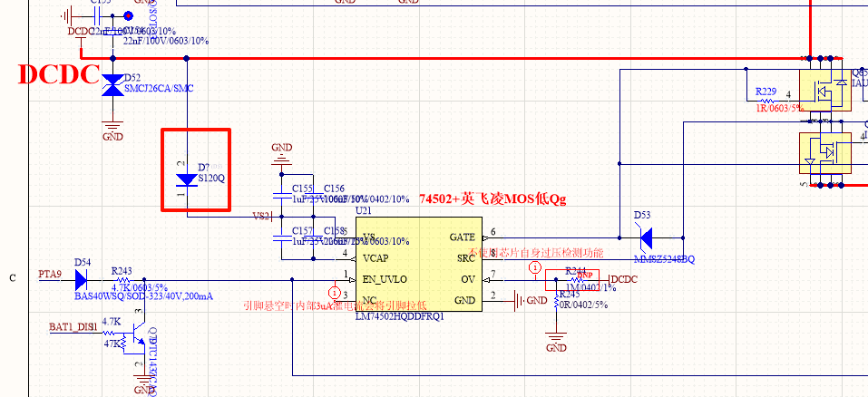The width and height of the screenshot is (868, 397).
Task: Click the EN_UVLO pin label
Action: click(x=385, y=279)
